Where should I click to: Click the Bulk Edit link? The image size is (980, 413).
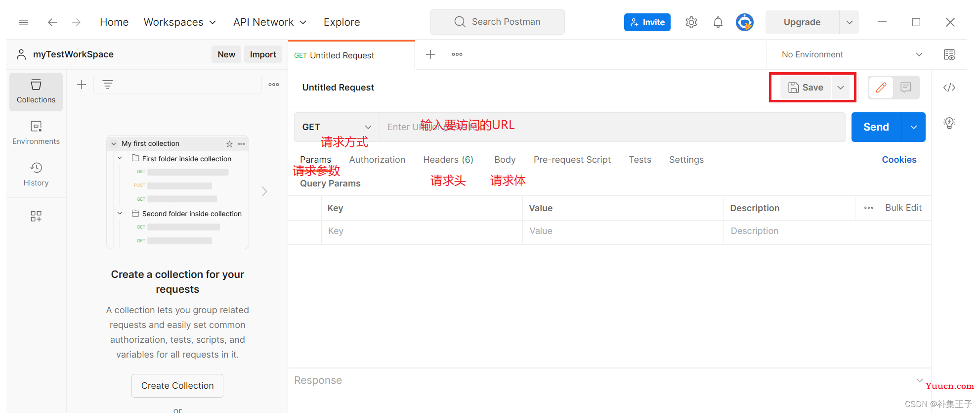(x=903, y=208)
